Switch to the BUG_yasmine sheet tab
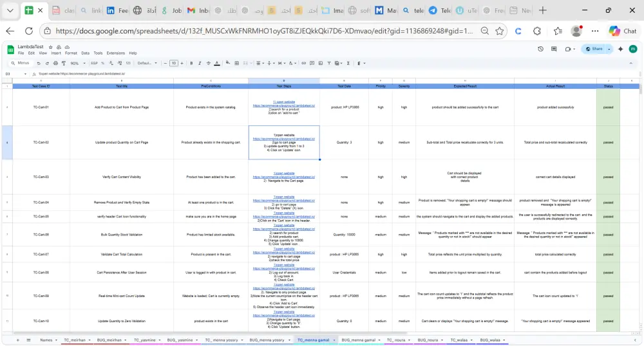Screen dimensions: 644x346 180,340
